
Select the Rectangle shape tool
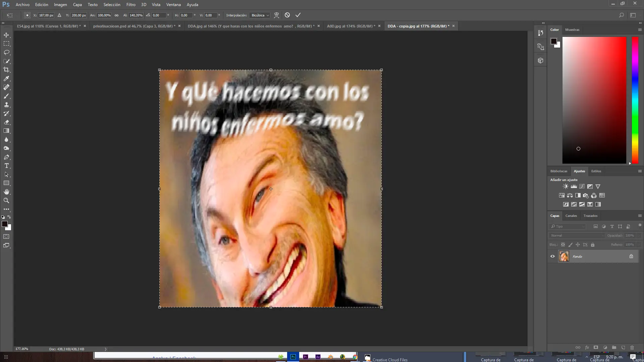(x=6, y=183)
